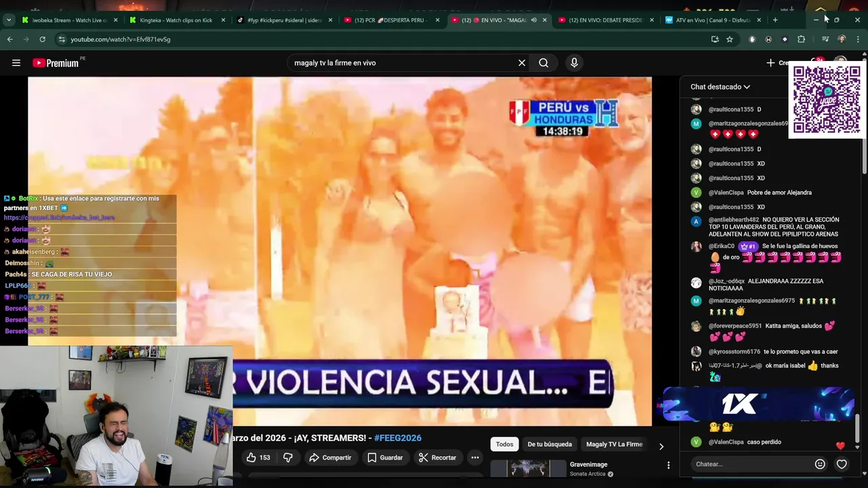Go back with the browser back arrow
The width and height of the screenshot is (868, 488).
coord(9,39)
